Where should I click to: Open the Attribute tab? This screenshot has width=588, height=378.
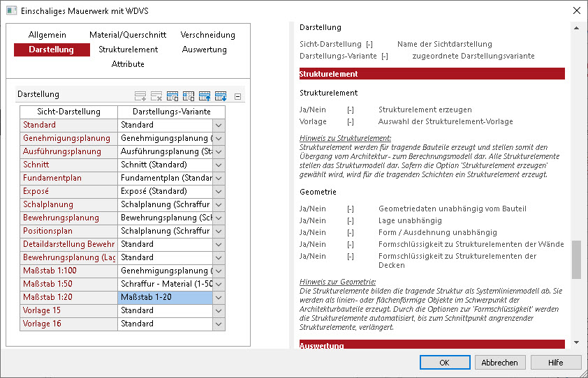(128, 64)
